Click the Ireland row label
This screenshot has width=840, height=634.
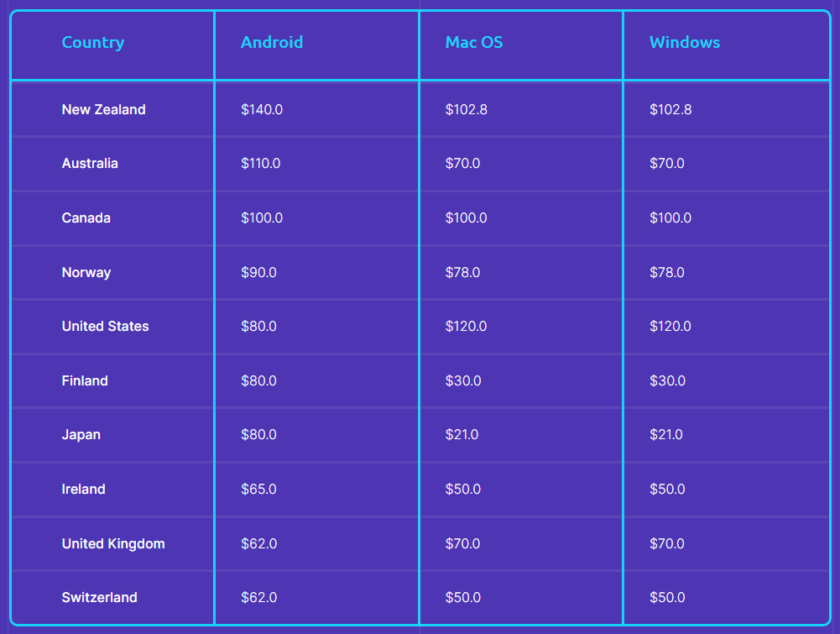tap(83, 490)
